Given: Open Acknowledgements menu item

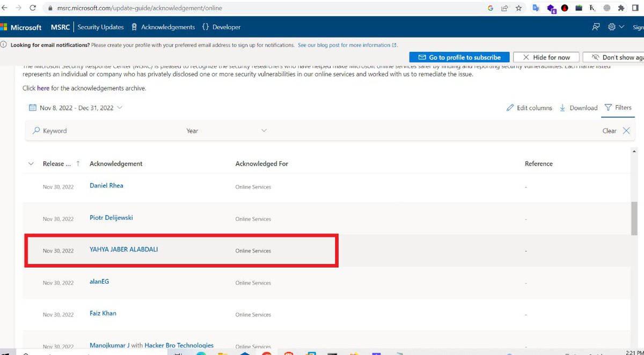Looking at the screenshot, I should (x=163, y=27).
